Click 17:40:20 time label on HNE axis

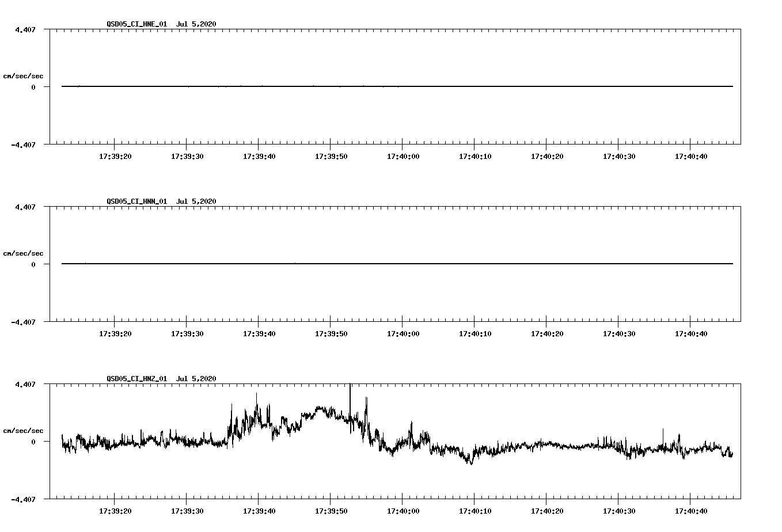(547, 156)
